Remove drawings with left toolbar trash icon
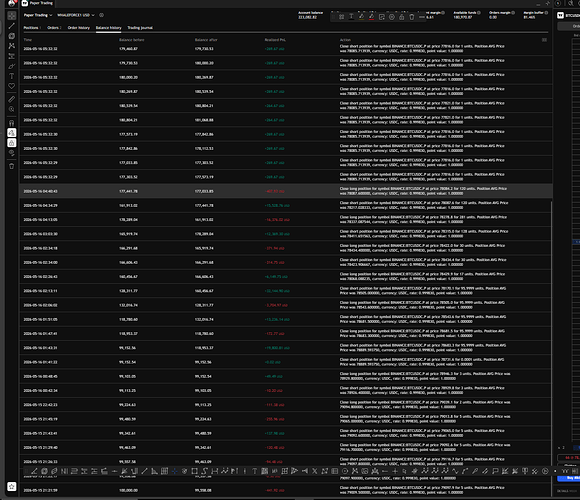The height and width of the screenshot is (500, 580). 12,166
